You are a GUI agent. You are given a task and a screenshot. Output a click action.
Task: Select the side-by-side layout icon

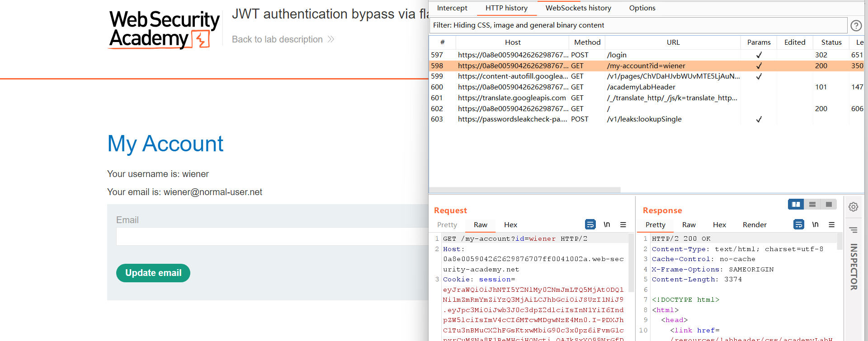coord(796,205)
